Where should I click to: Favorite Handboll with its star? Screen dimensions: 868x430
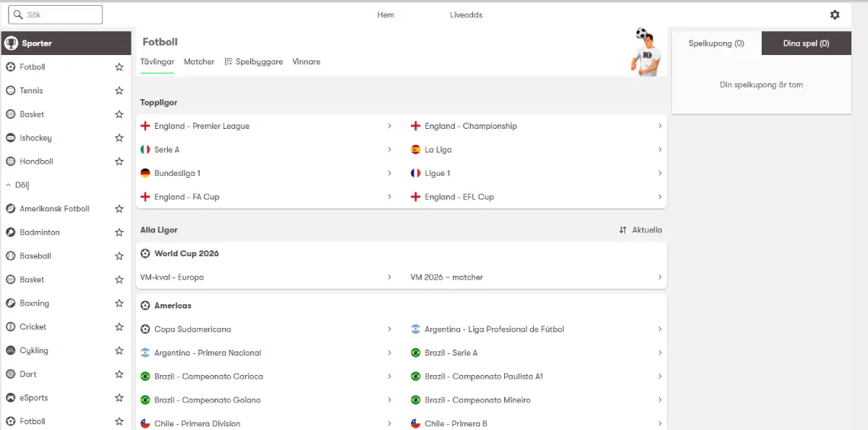[119, 161]
